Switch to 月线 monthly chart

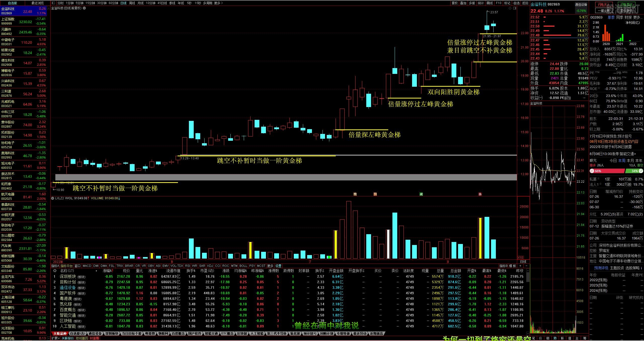[x=141, y=3]
